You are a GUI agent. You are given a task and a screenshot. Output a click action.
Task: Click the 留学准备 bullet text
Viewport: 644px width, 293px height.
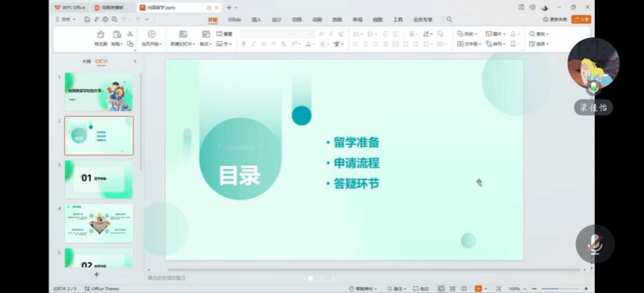pyautogui.click(x=356, y=143)
